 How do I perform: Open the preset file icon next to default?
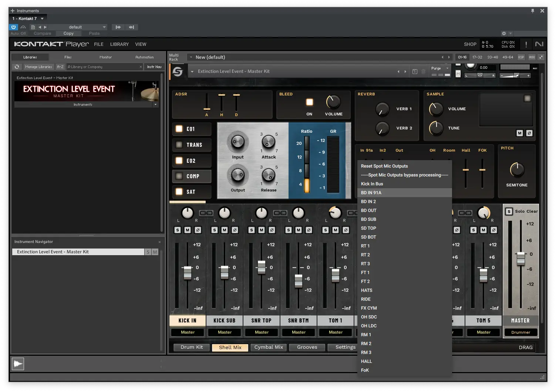click(x=33, y=27)
